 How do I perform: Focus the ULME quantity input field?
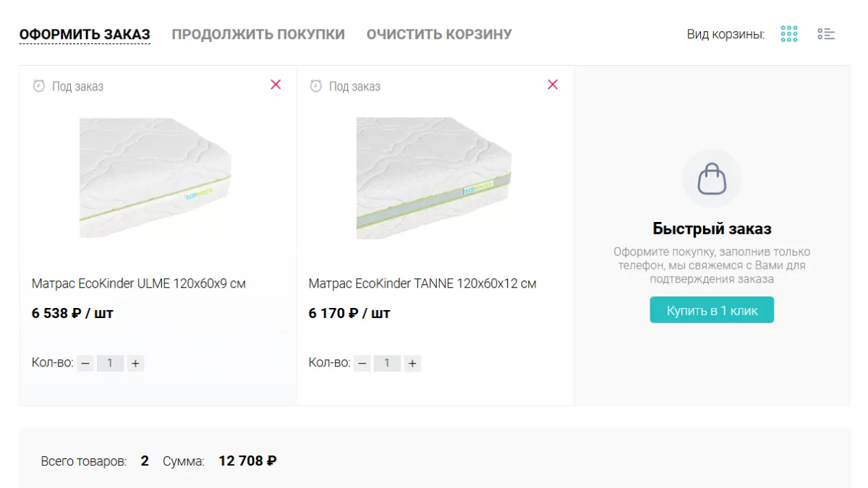(x=110, y=364)
